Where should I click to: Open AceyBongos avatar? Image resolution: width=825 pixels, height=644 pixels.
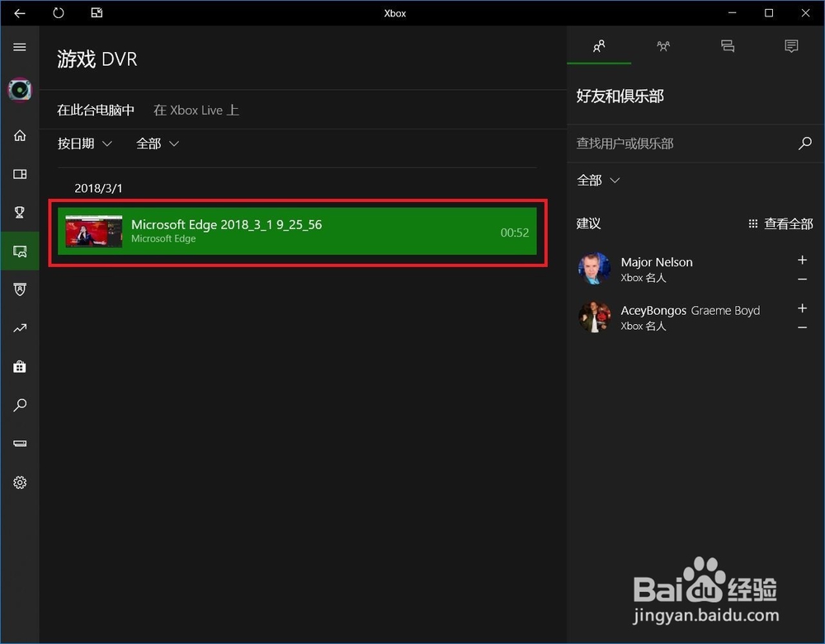(595, 317)
